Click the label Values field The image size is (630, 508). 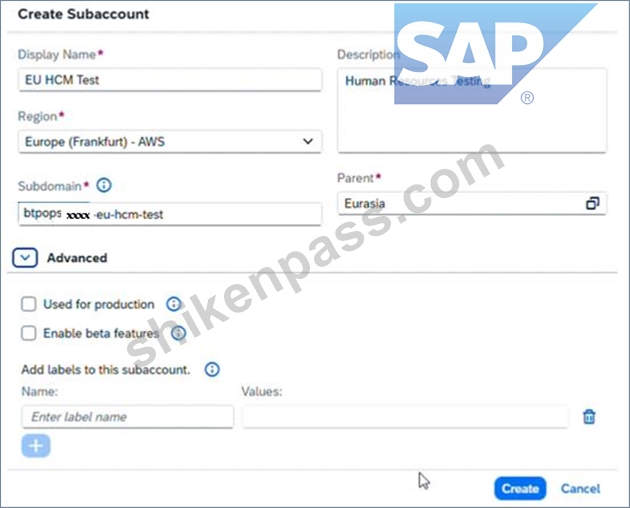click(x=405, y=417)
